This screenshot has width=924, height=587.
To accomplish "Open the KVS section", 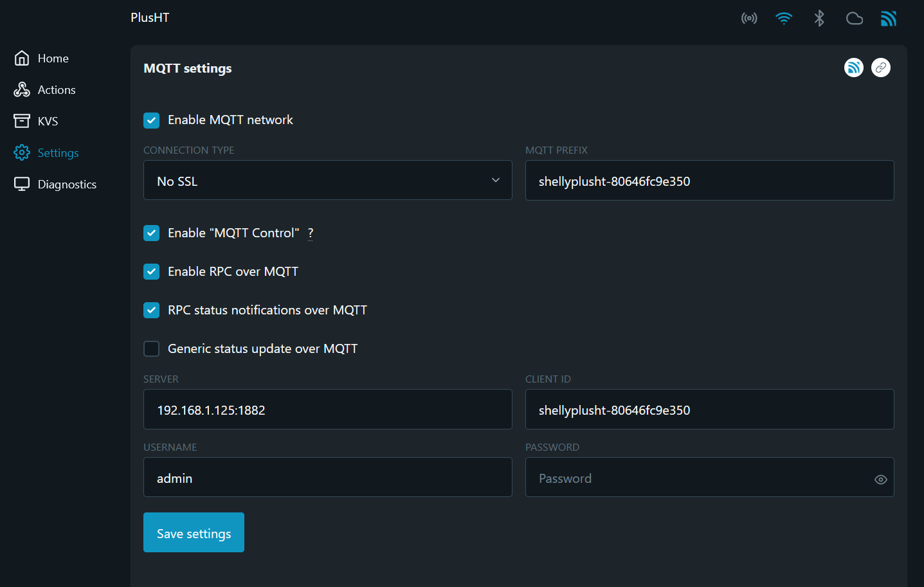I will click(48, 122).
